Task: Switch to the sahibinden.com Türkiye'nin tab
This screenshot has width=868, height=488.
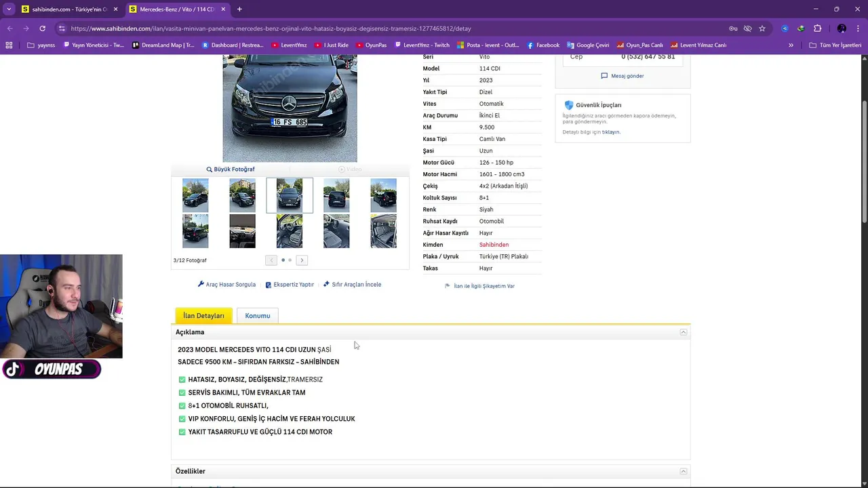Action: 70,9
